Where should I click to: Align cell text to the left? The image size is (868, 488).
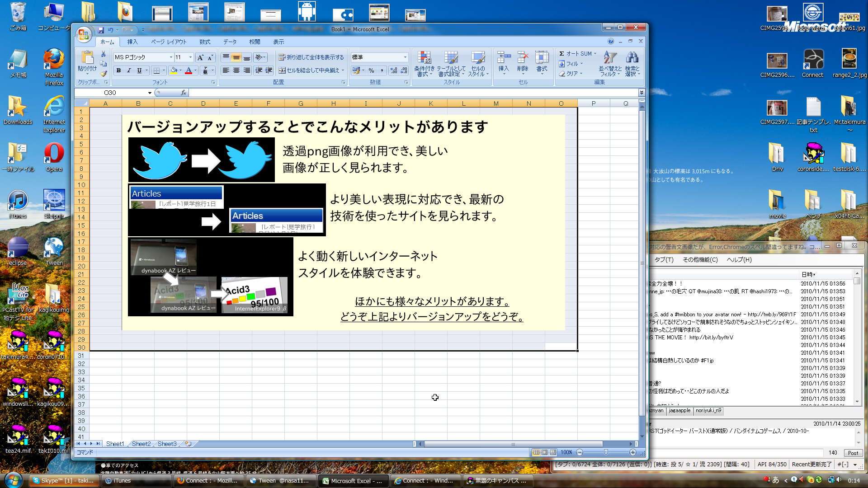(x=226, y=70)
